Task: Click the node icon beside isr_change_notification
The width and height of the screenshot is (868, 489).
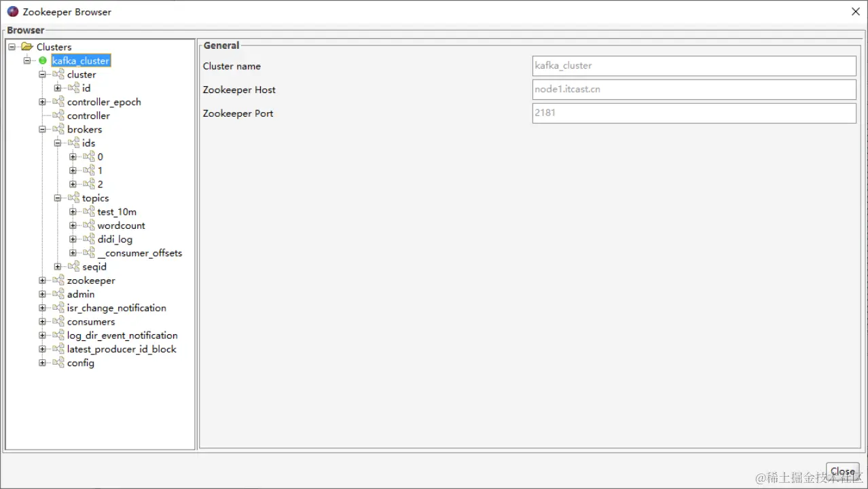Action: click(x=58, y=308)
